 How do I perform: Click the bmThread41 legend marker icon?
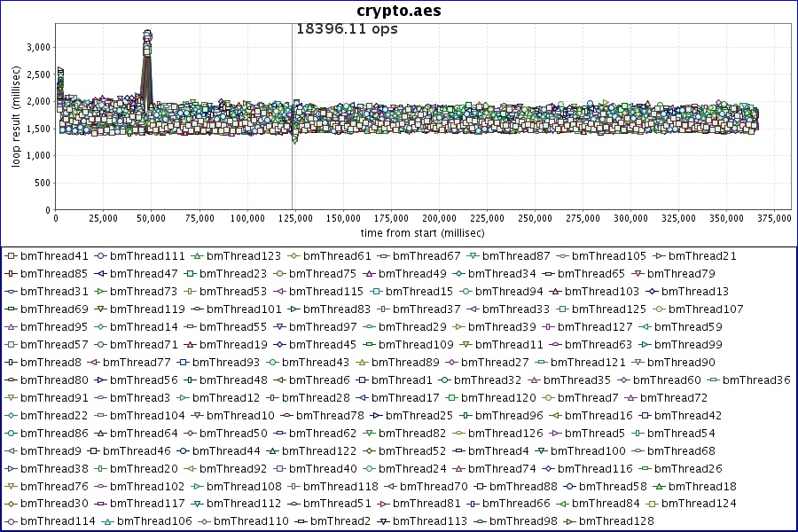pyautogui.click(x=11, y=256)
